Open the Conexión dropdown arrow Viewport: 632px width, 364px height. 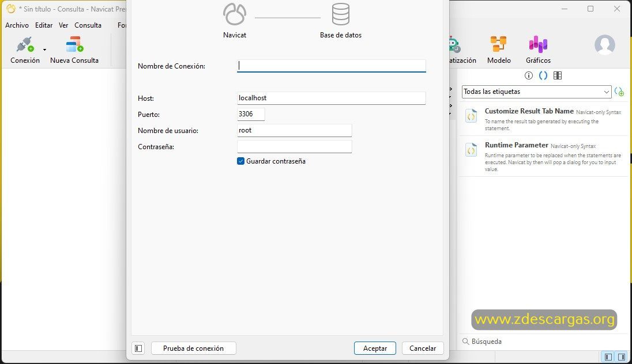coord(44,50)
